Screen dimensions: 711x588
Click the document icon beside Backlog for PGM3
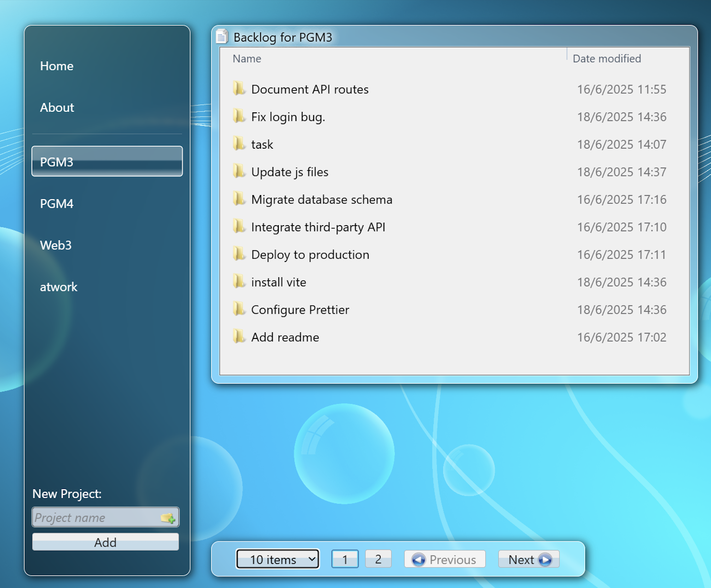(x=222, y=37)
